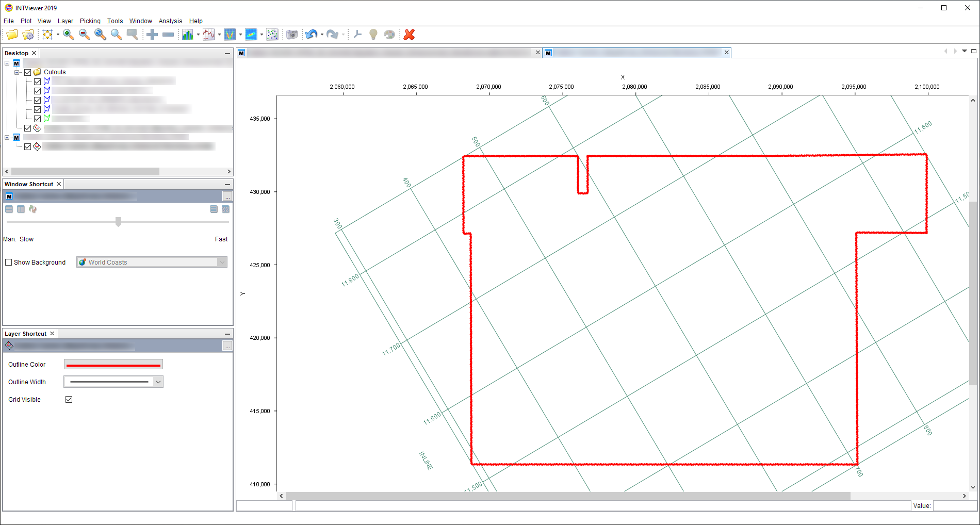
Task: Collapse the Cutouts folder node
Action: [x=17, y=72]
